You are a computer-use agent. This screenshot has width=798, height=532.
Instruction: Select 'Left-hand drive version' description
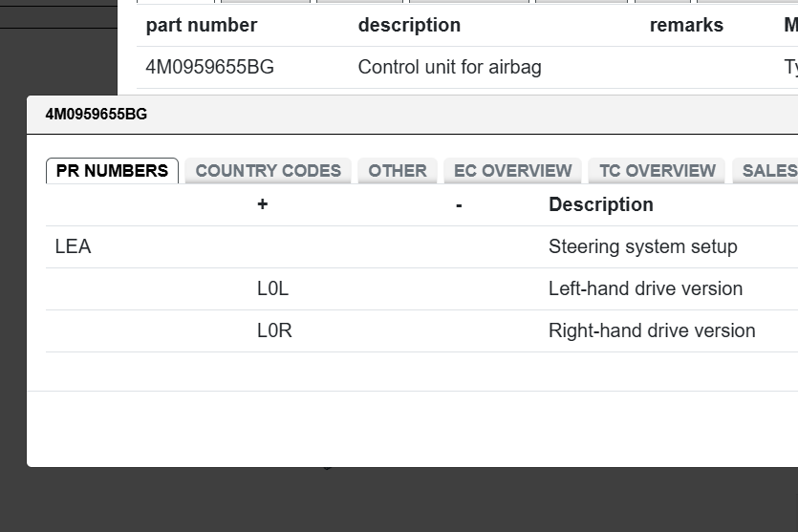645,289
